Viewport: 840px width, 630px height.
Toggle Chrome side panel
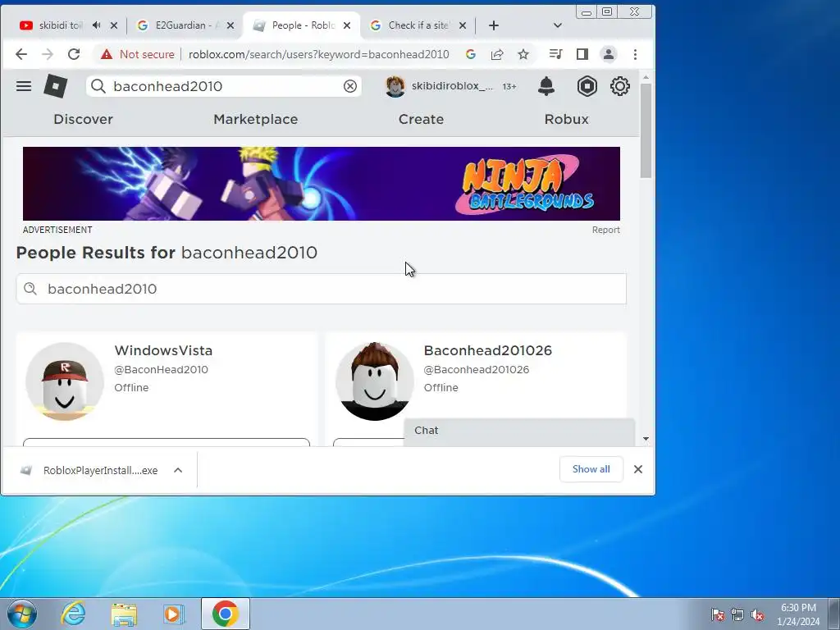click(582, 54)
